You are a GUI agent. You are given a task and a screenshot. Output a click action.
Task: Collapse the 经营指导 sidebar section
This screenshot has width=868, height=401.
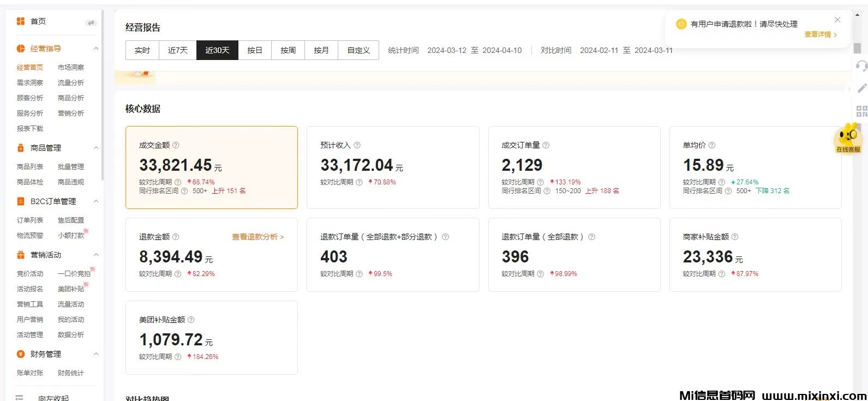[96, 49]
